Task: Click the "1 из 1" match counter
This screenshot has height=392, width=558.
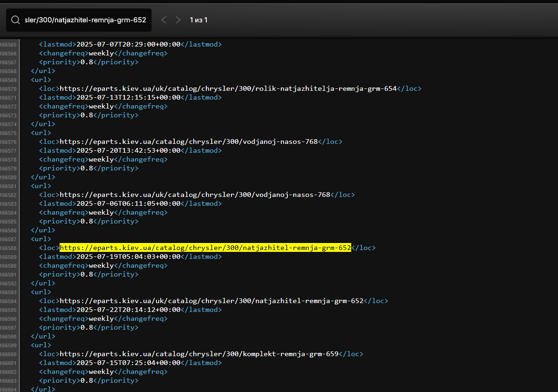Action: tap(198, 20)
